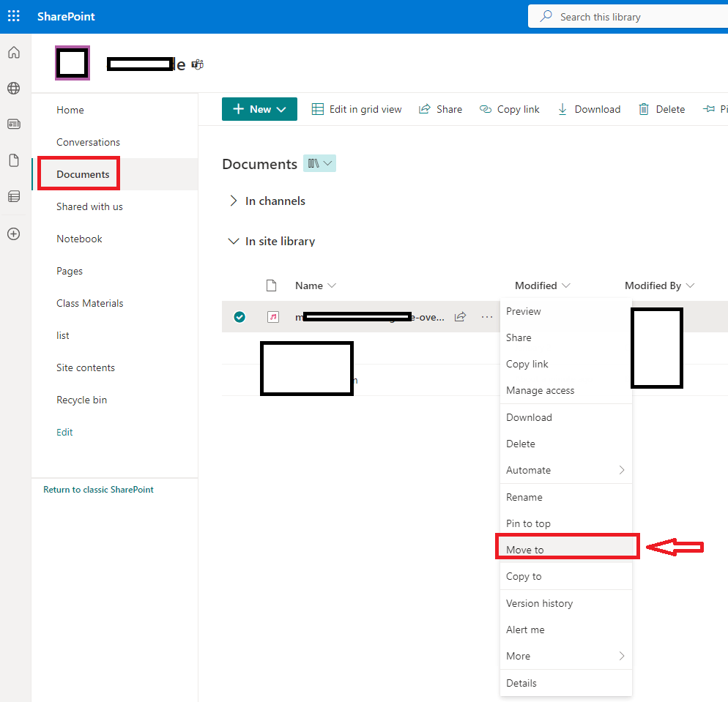Image resolution: width=728 pixels, height=702 pixels.
Task: Choose Download in context menu
Action: 566,417
